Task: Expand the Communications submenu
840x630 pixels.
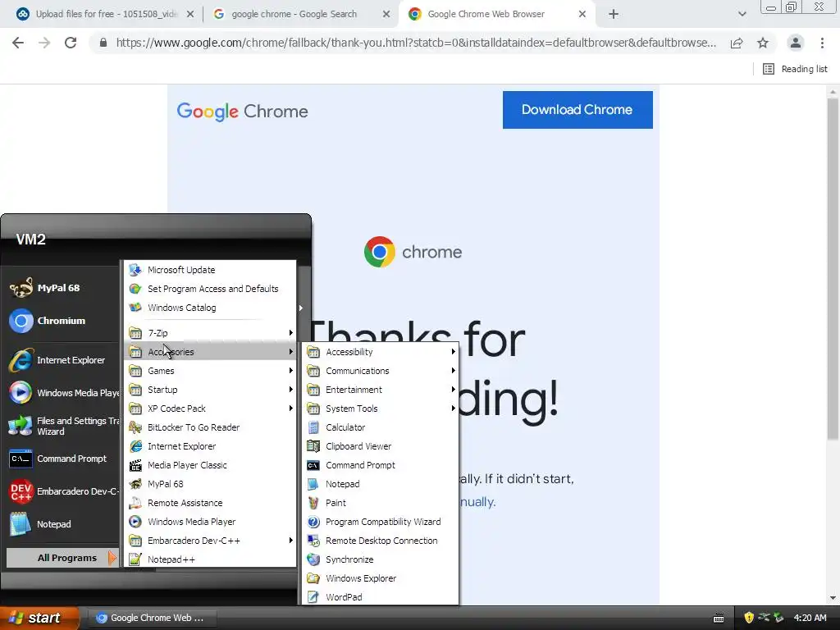Action: [x=381, y=371]
